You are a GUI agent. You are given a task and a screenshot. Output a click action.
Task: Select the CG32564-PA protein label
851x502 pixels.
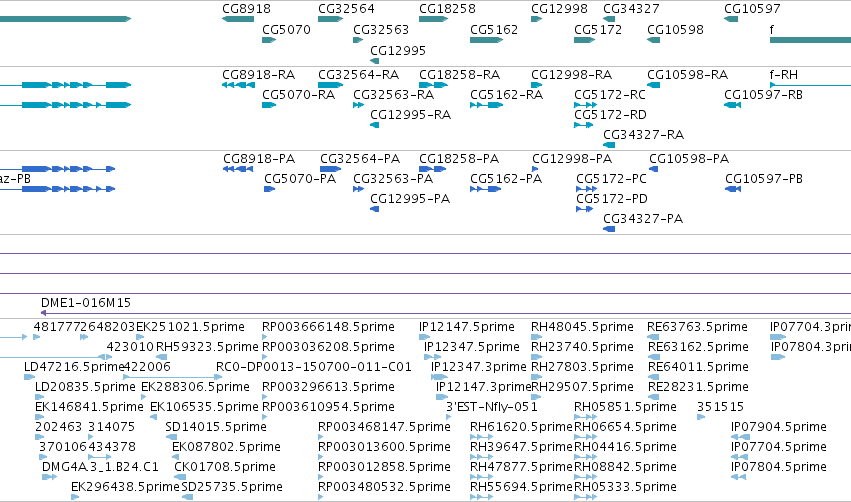[360, 158]
